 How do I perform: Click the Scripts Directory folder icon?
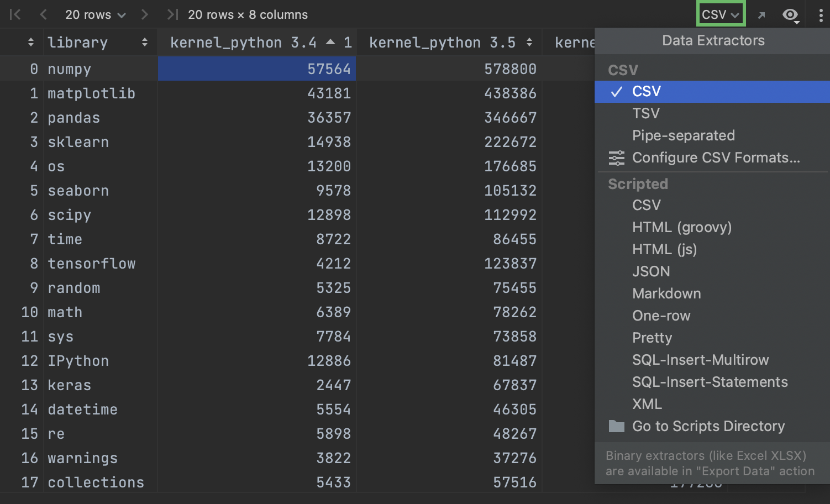tap(617, 426)
